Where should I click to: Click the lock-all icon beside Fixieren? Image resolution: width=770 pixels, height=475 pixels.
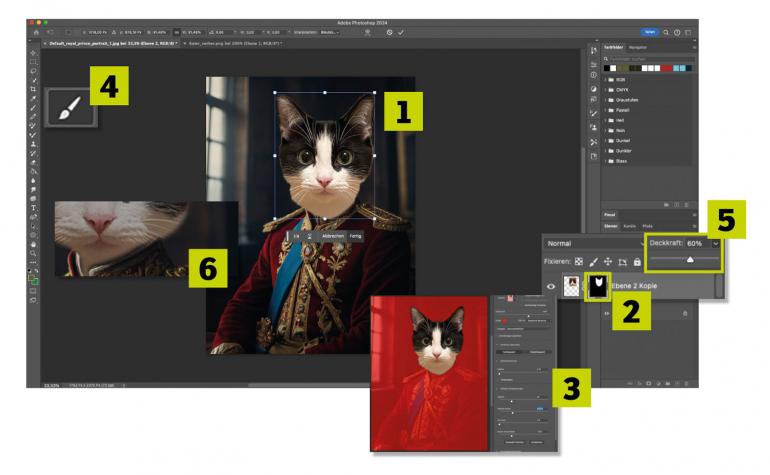pos(637,262)
